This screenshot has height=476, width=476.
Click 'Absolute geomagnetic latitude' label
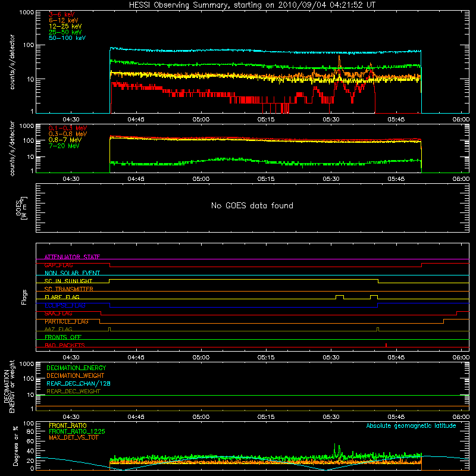click(411, 425)
